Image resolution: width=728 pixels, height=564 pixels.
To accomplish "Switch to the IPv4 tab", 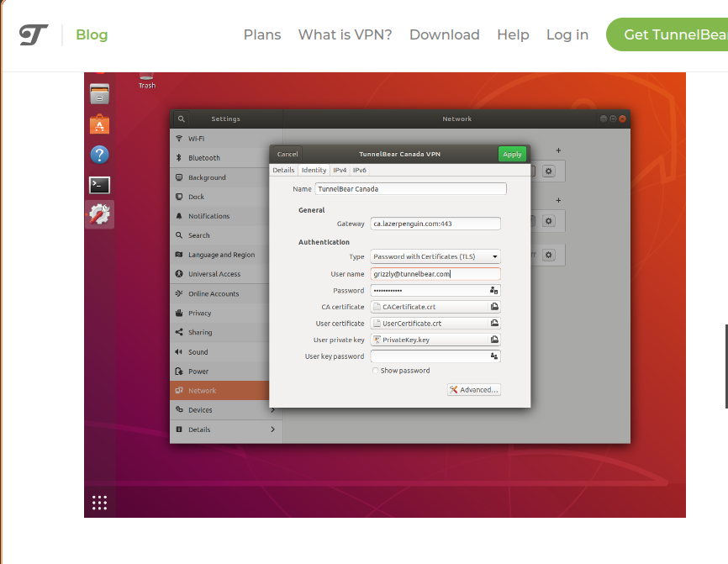I will pyautogui.click(x=340, y=170).
